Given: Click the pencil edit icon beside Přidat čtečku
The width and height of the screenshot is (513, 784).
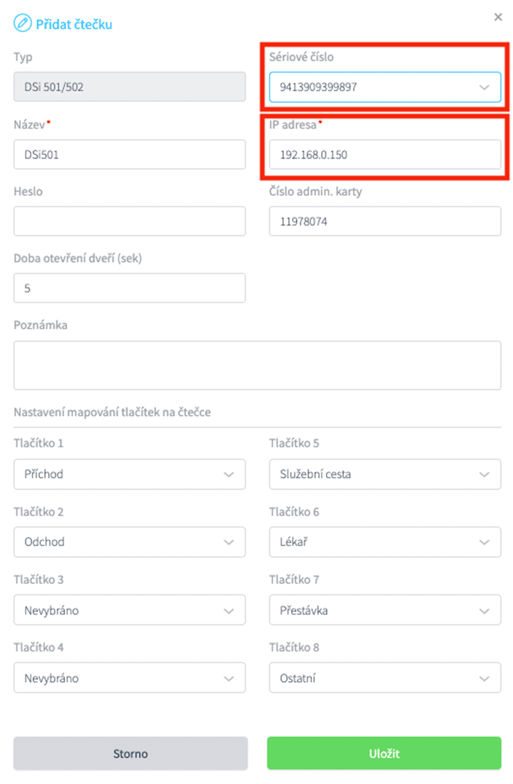Looking at the screenshot, I should click(x=22, y=23).
